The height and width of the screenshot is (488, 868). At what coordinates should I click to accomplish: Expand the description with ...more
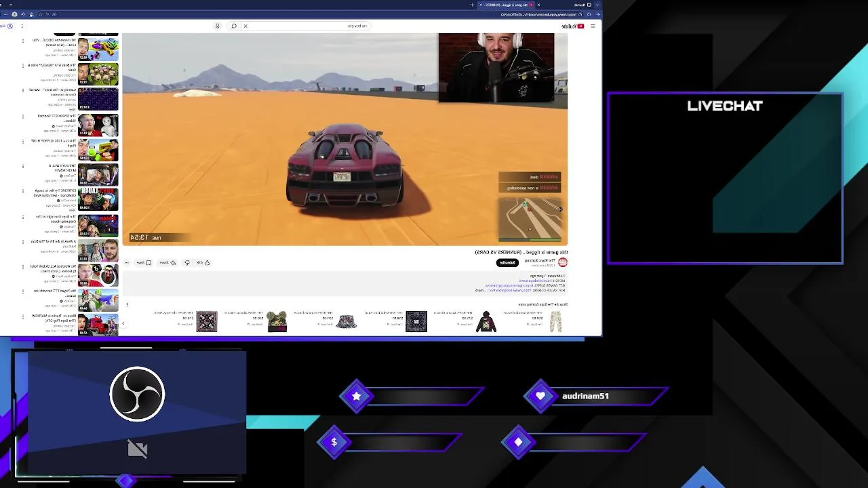click(479, 290)
